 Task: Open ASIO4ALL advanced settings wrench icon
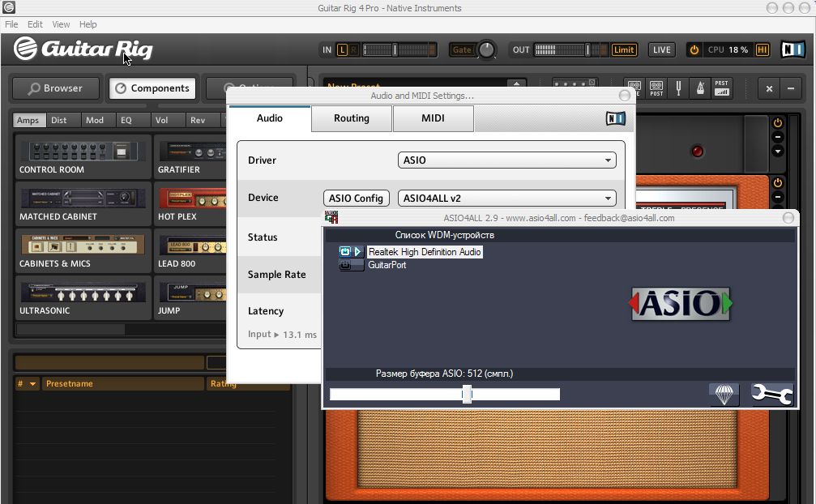[x=771, y=395]
